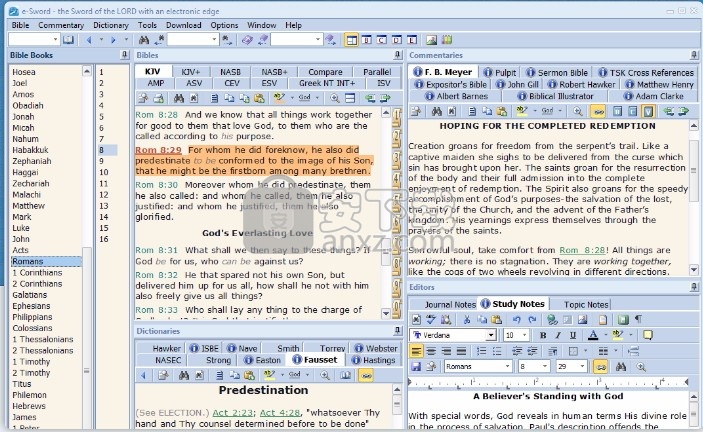Image resolution: width=703 pixels, height=432 pixels.
Task: Click the Editors layout icon labeled E
Action: (412, 40)
